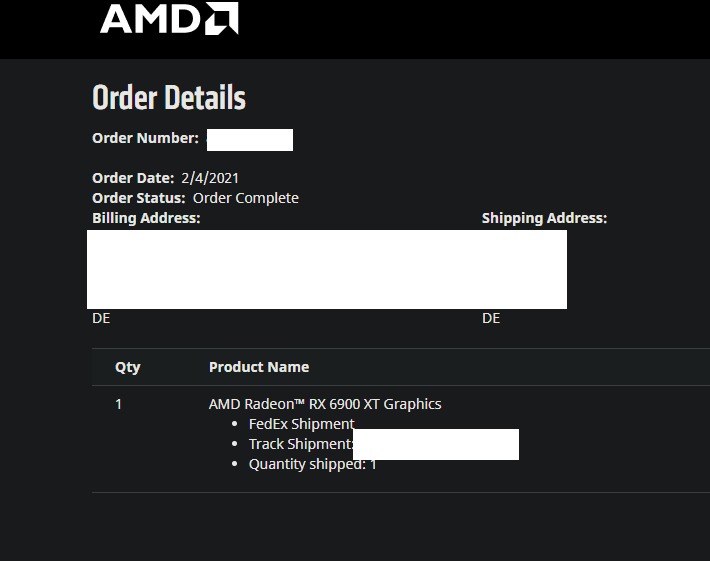This screenshot has width=710, height=561.
Task: Click the FedEx Shipment bullet item
Action: click(301, 424)
